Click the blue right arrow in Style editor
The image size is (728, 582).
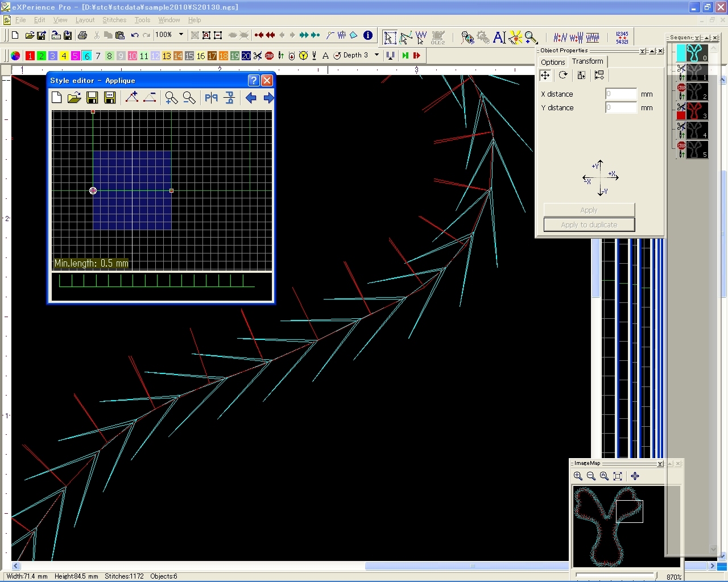[268, 98]
